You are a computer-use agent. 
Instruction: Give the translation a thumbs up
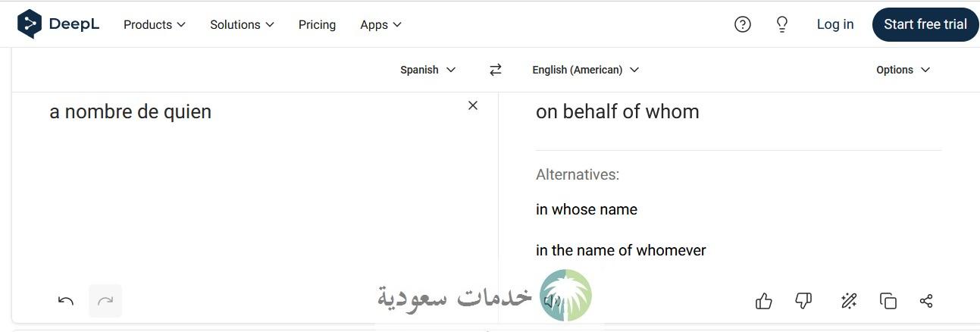[x=764, y=301]
